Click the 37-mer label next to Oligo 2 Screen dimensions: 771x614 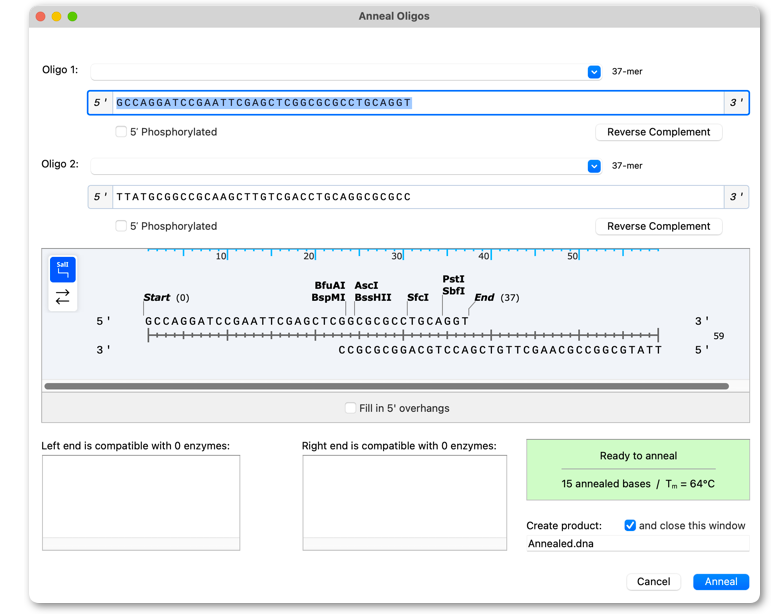pos(627,166)
